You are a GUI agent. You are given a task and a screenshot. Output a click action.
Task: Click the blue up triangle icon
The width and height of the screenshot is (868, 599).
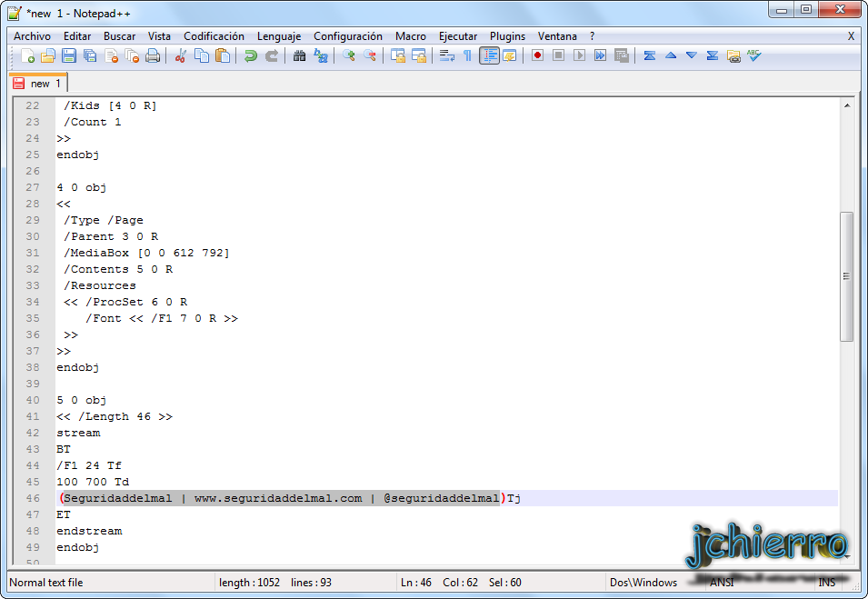671,55
